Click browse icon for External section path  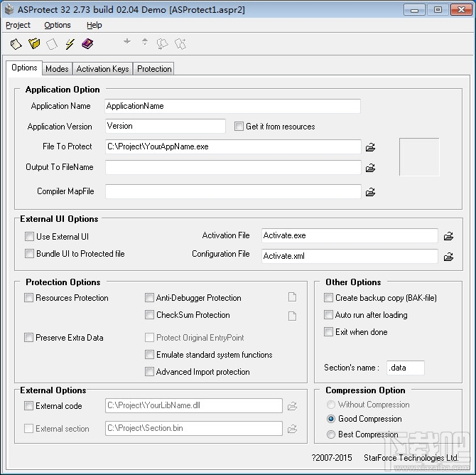click(292, 429)
